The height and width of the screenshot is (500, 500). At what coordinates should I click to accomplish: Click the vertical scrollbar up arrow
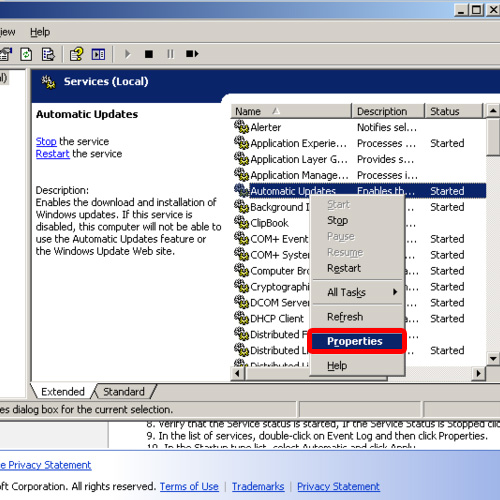(493, 111)
